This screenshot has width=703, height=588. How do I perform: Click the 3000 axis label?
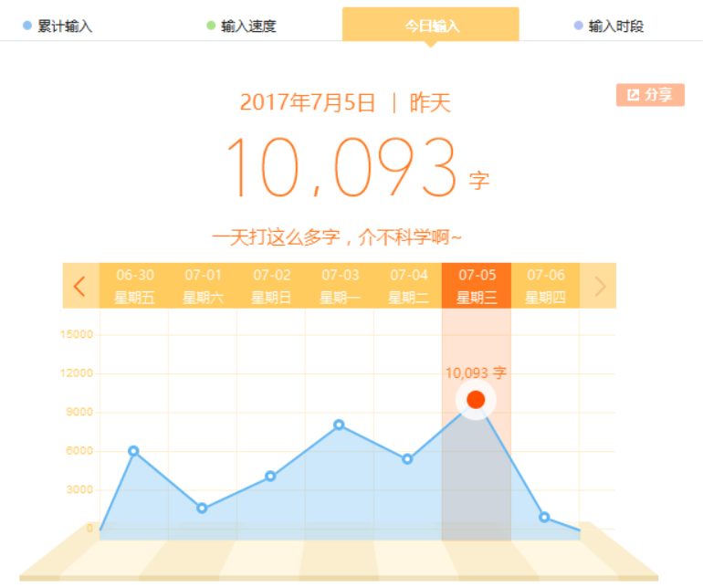pos(79,489)
